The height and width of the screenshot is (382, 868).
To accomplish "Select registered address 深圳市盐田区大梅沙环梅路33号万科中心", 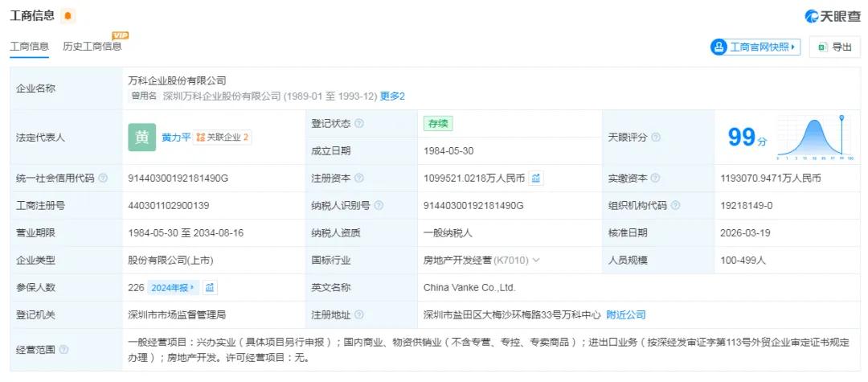I will pyautogui.click(x=512, y=315).
